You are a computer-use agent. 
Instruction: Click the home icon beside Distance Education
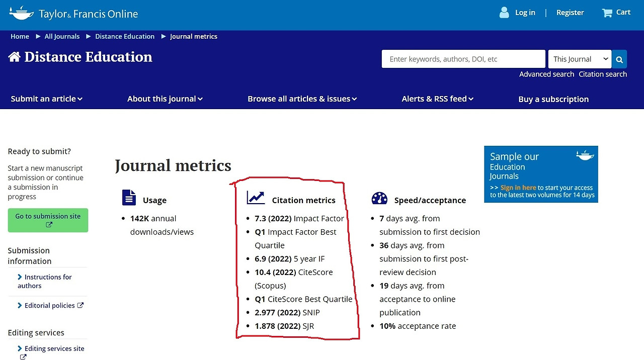tap(14, 57)
